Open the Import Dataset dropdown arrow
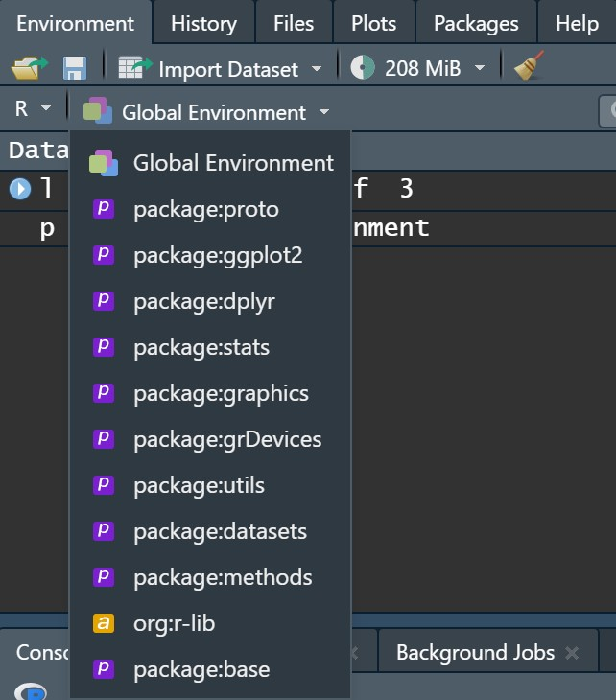 pyautogui.click(x=317, y=69)
